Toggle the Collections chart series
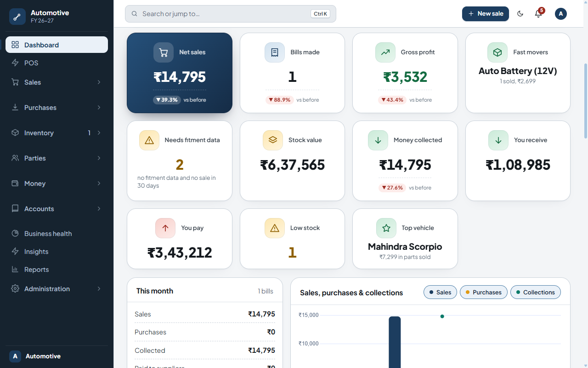588x368 pixels. coord(536,292)
